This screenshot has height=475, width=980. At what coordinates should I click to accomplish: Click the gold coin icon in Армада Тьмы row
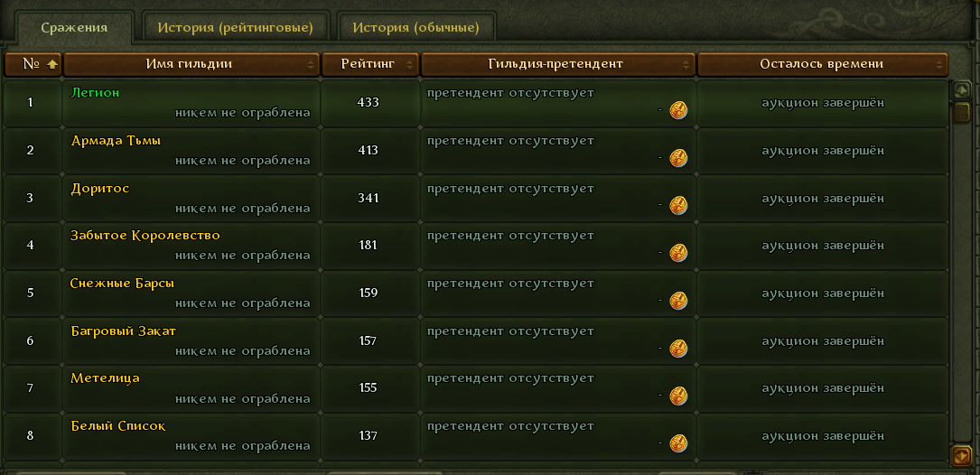coord(678,158)
